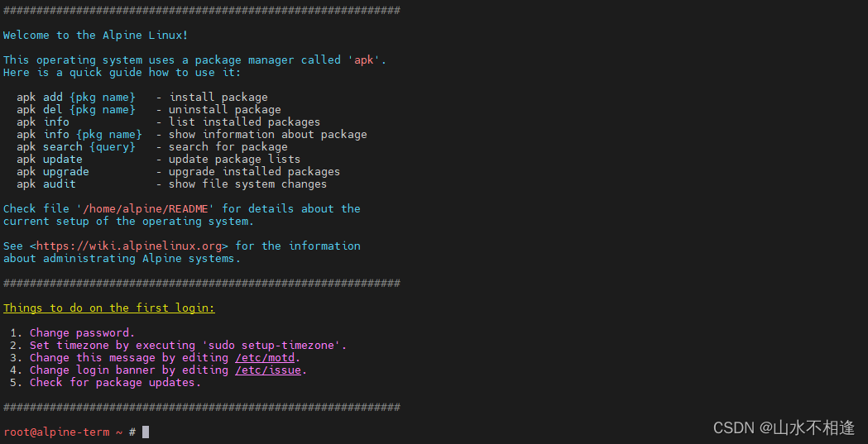868x444 pixels.
Task: Click the red 'apk' word in intro
Action: (x=364, y=60)
